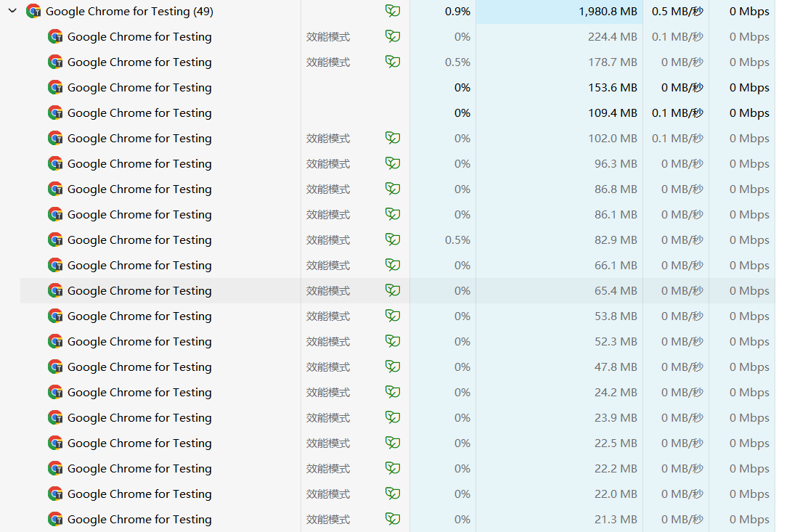Click the Chrome icon in the 224.4 MB row
The width and height of the screenshot is (792, 532).
click(x=55, y=36)
